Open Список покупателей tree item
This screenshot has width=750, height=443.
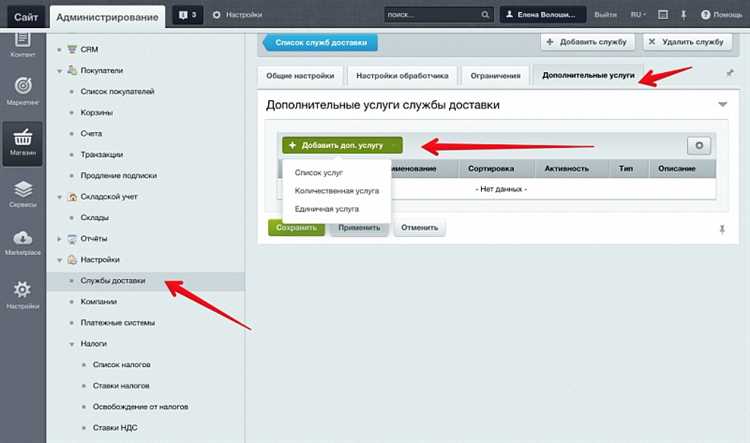tap(117, 91)
